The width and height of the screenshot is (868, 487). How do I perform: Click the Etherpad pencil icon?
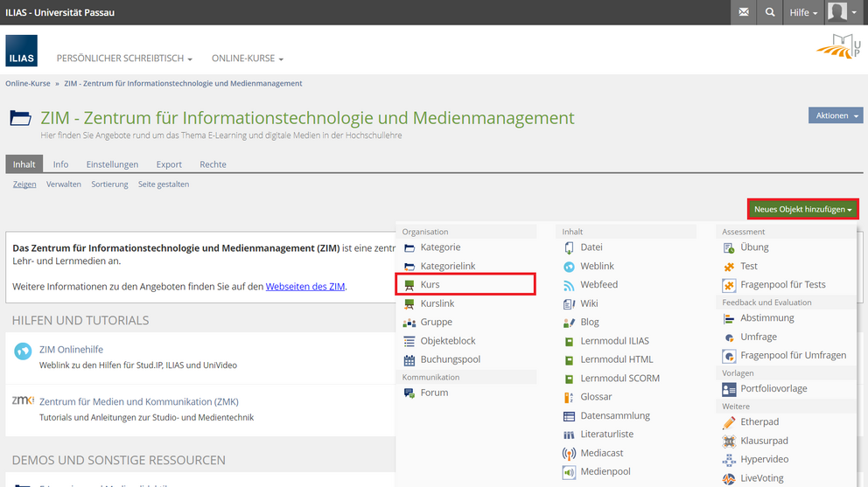(x=729, y=422)
